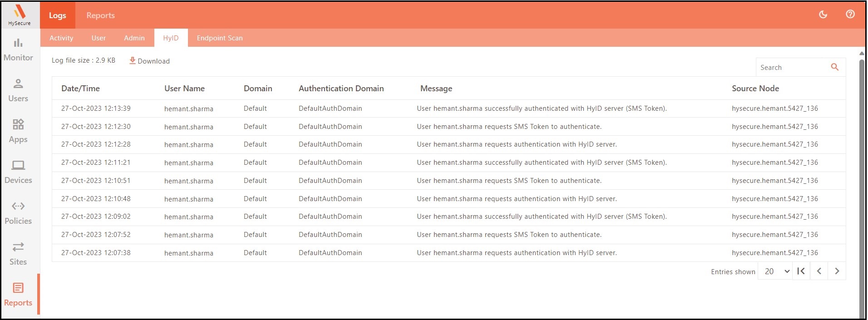Toggle dark mode moon icon

(x=823, y=15)
